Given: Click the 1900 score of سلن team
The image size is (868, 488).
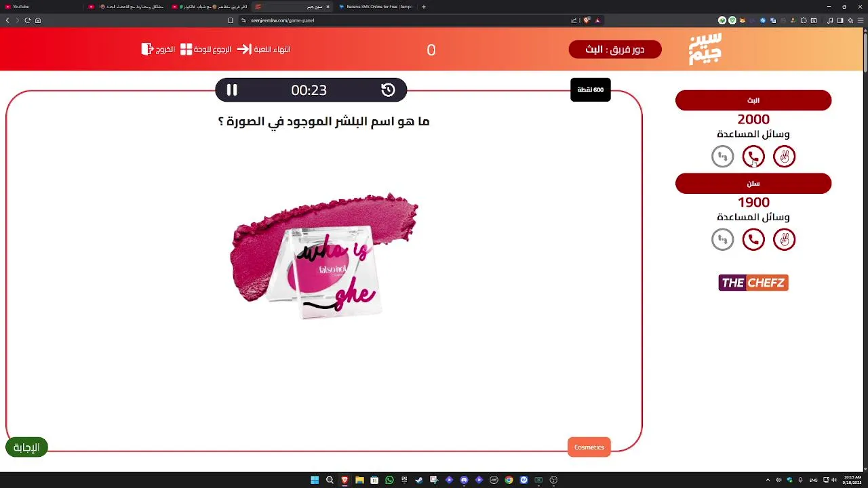Looking at the screenshot, I should [753, 202].
